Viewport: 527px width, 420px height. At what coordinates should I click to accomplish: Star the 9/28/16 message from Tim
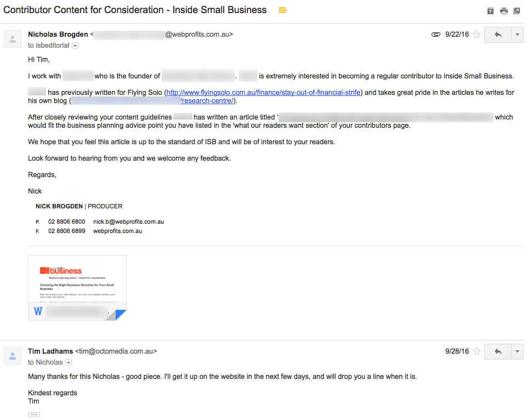tap(476, 351)
